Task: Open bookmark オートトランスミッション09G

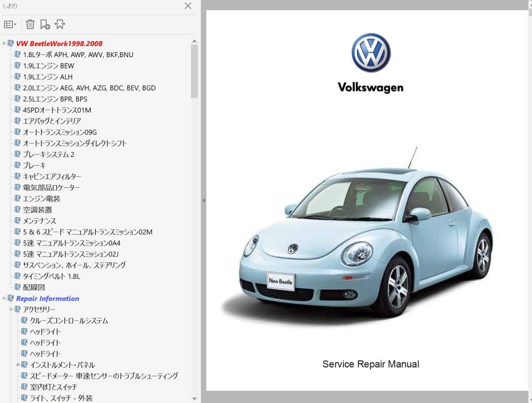Action: tap(60, 132)
